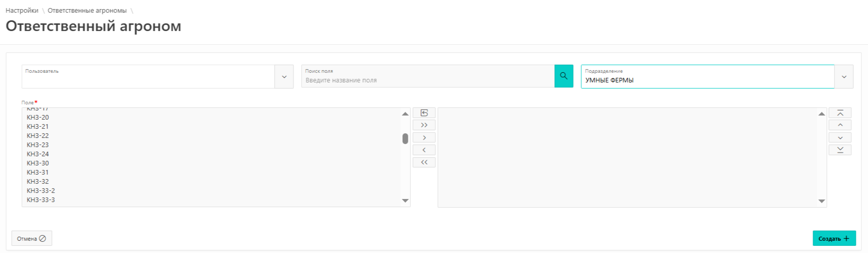Image resolution: width=868 pixels, height=253 pixels.
Task: Click the magnifier search icon button
Action: click(x=563, y=76)
